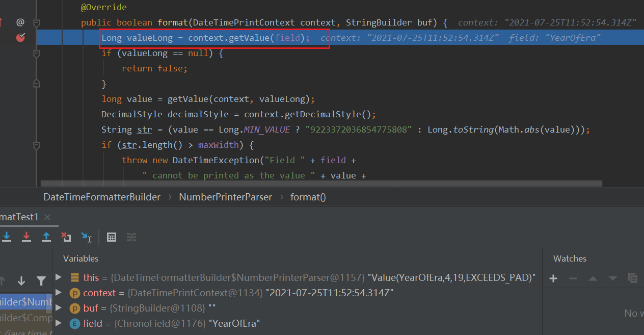The image size is (644, 335).
Task: Expand the 'context' variable node
Action: (x=59, y=293)
